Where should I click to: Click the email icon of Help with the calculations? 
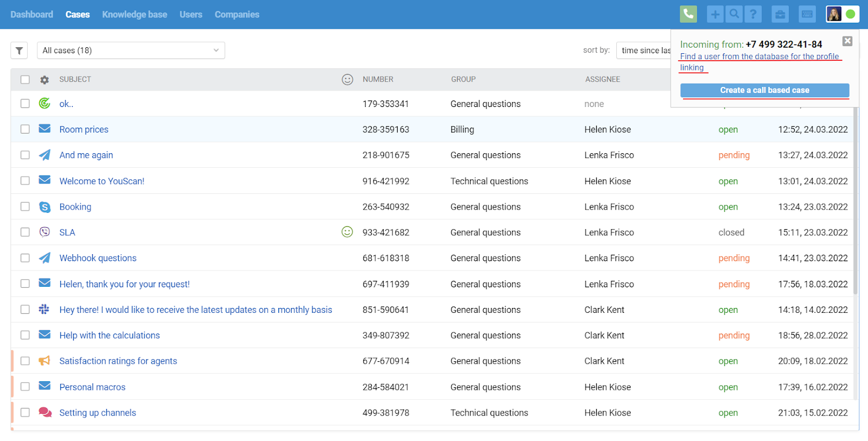click(x=44, y=335)
